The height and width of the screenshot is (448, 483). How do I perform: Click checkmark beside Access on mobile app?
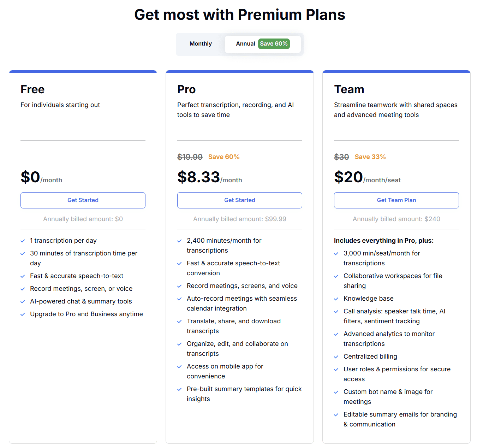click(x=179, y=367)
